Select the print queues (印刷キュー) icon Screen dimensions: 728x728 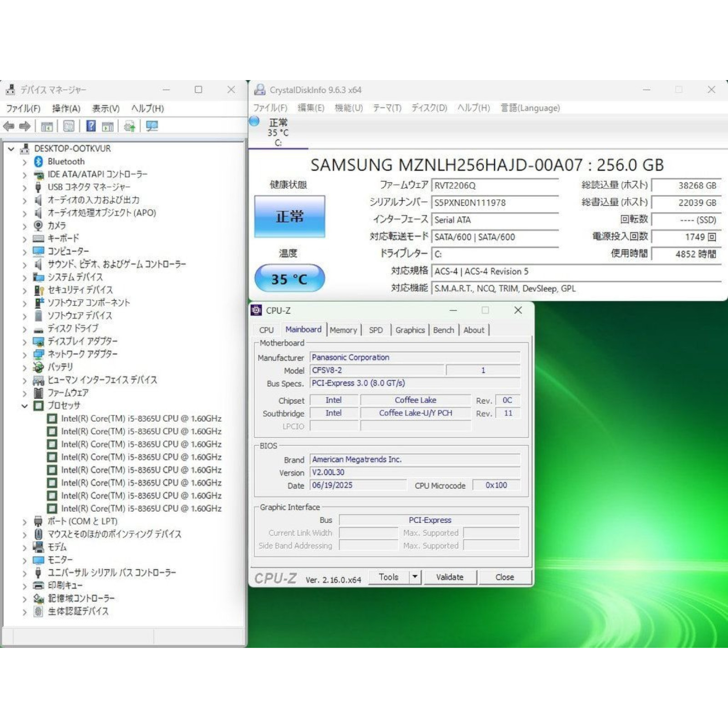[x=39, y=586]
